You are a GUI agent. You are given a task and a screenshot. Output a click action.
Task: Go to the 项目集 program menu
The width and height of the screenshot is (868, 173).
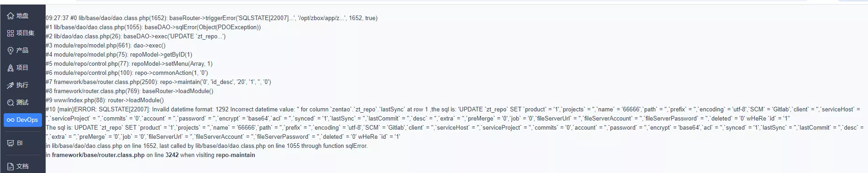click(x=26, y=33)
